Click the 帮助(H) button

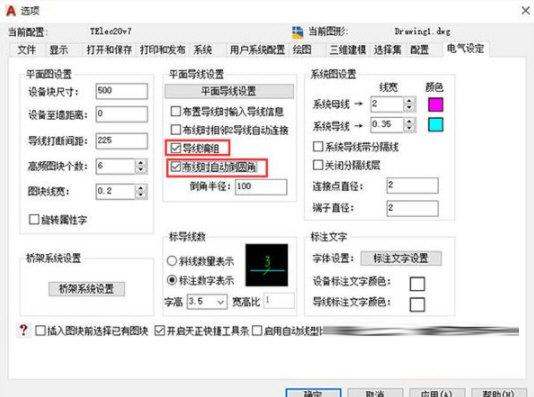[x=499, y=393]
